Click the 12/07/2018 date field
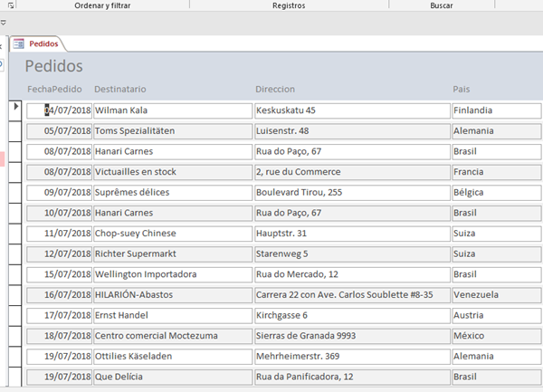The image size is (543, 392). tap(59, 254)
